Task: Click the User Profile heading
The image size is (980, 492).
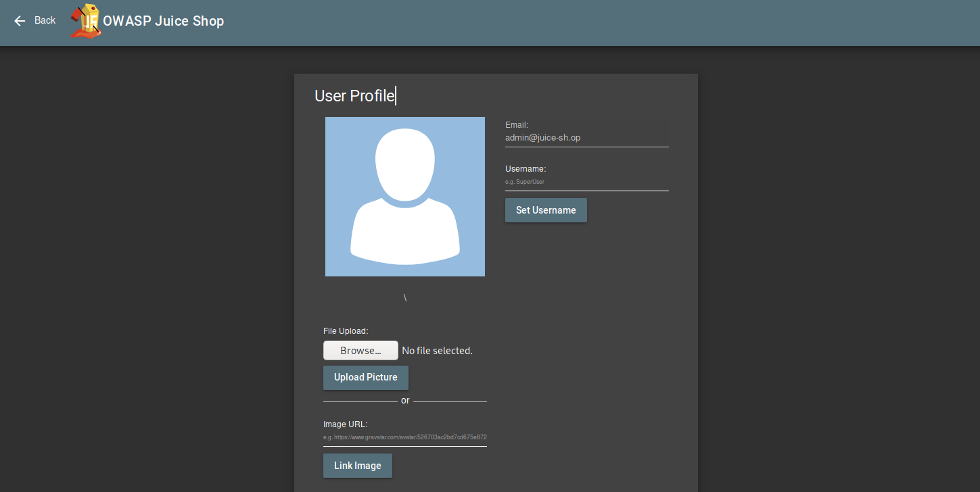Action: 354,96
